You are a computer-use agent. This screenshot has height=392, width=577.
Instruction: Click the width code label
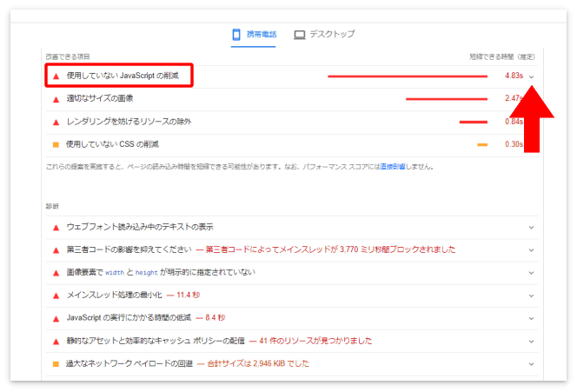[115, 273]
